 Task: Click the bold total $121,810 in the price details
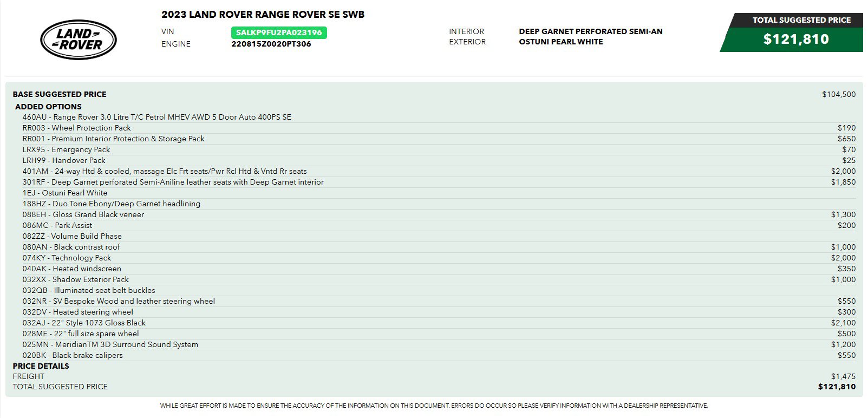pos(837,387)
